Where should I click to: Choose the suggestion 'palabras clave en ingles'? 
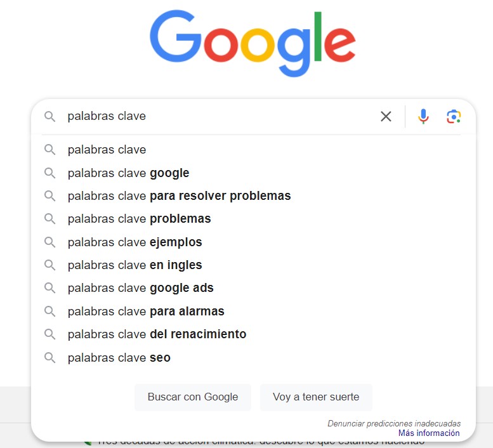click(x=135, y=265)
